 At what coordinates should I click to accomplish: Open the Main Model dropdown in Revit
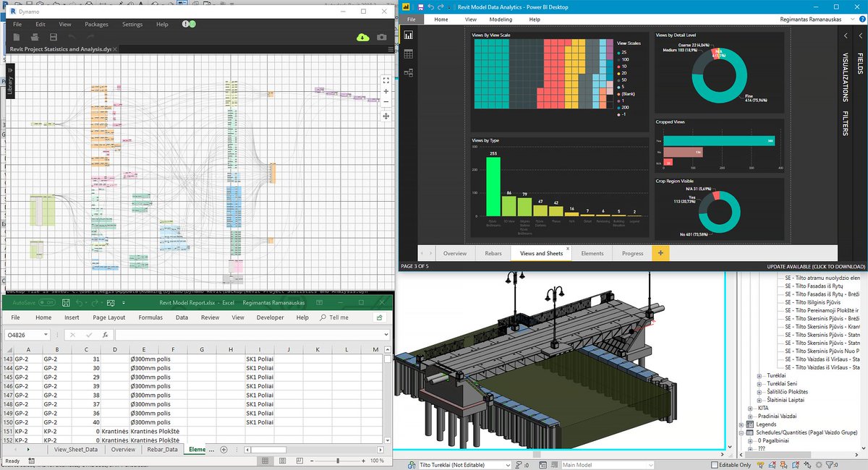(x=652, y=463)
